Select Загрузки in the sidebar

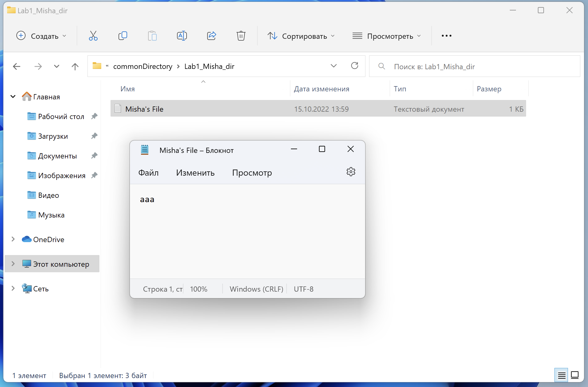point(53,136)
